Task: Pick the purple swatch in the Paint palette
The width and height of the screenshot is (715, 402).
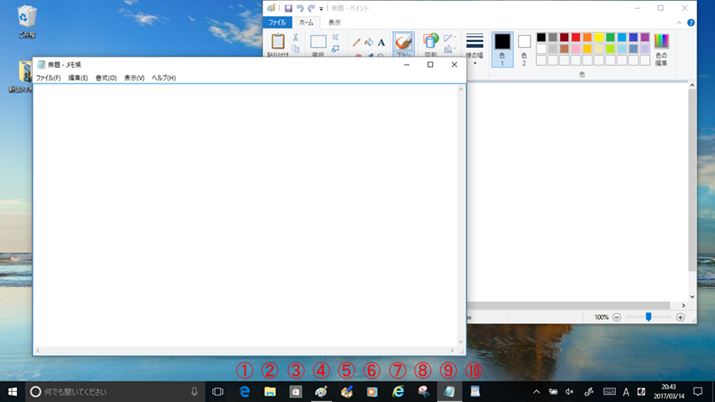Action: click(645, 37)
